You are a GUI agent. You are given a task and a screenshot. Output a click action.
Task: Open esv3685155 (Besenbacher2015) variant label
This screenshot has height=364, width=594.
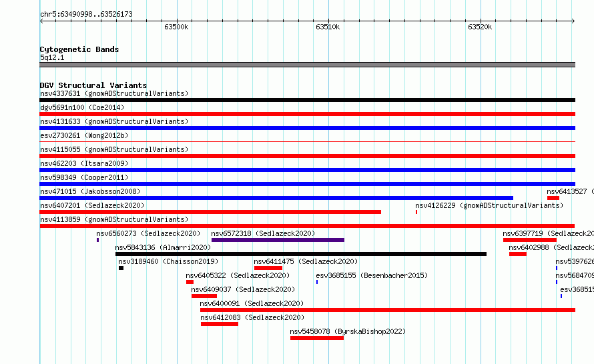[372, 275]
